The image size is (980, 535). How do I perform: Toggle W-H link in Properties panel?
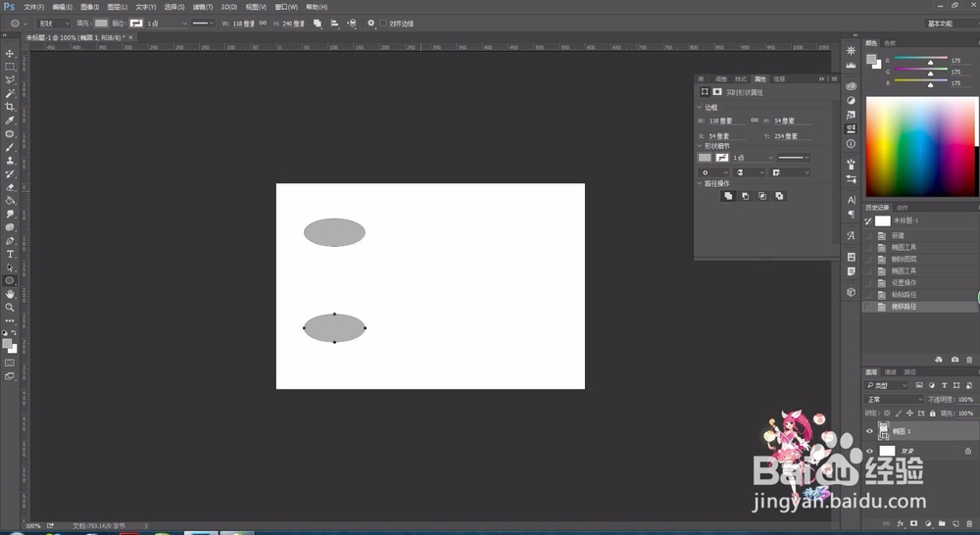click(x=755, y=120)
